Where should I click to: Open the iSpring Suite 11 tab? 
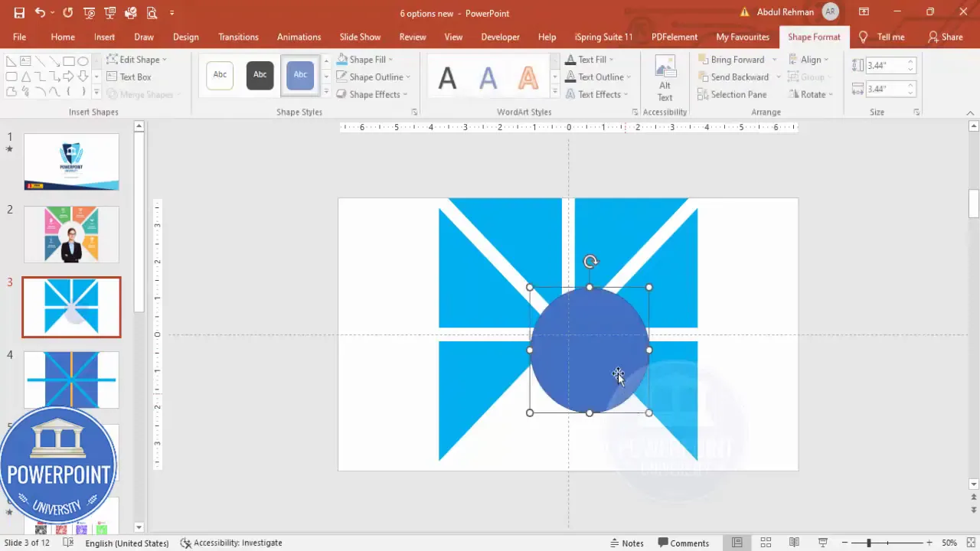[x=603, y=37]
